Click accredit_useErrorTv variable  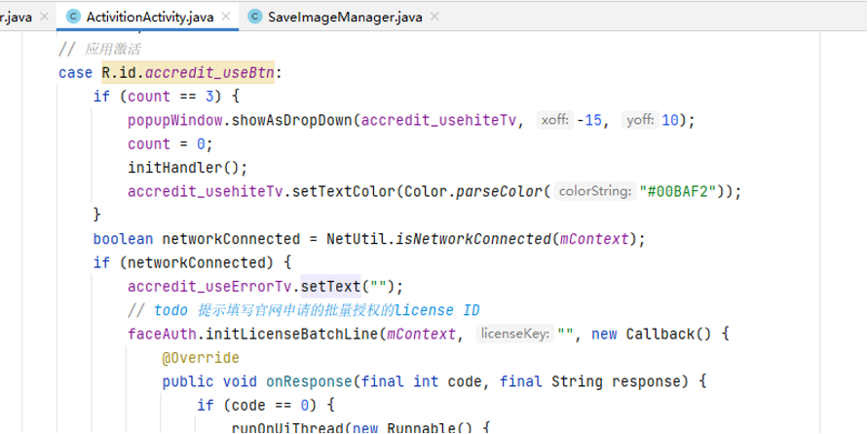209,287
